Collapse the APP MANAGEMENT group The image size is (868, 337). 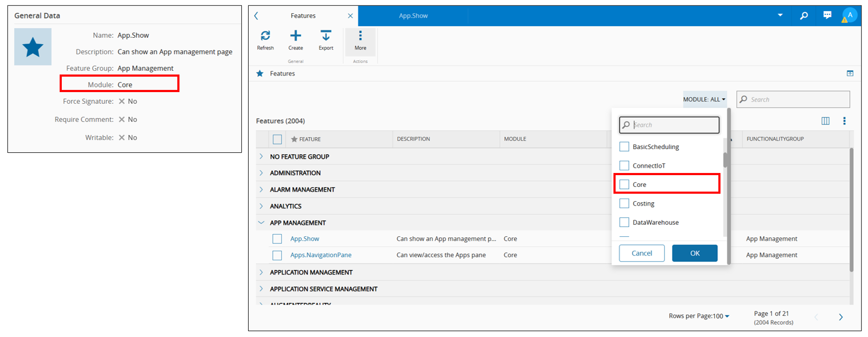[x=261, y=223]
